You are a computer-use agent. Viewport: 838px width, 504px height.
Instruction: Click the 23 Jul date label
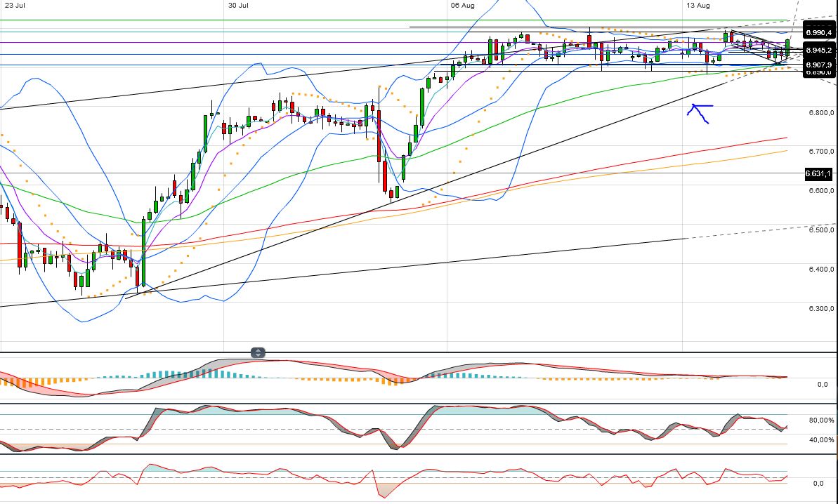coord(15,6)
